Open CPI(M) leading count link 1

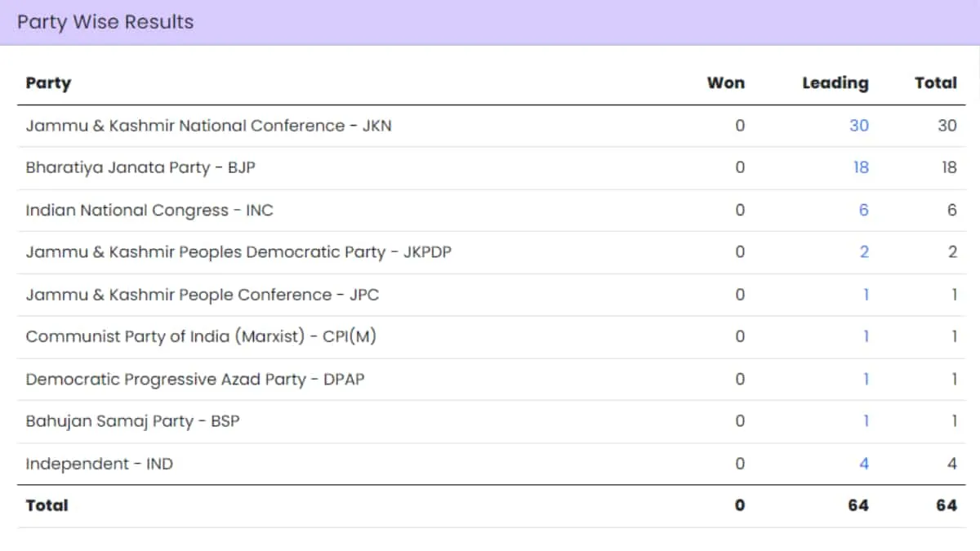(866, 336)
